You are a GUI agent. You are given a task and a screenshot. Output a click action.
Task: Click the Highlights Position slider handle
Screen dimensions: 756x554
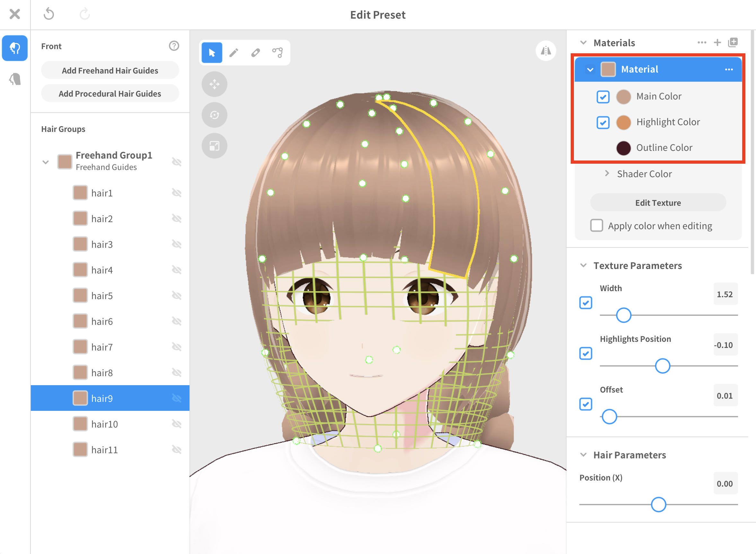pos(662,366)
